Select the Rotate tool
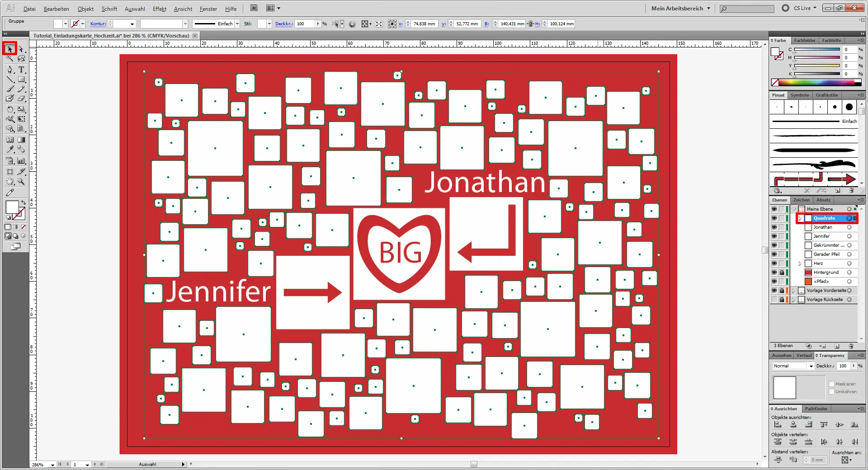This screenshot has height=470, width=868. 10,109
